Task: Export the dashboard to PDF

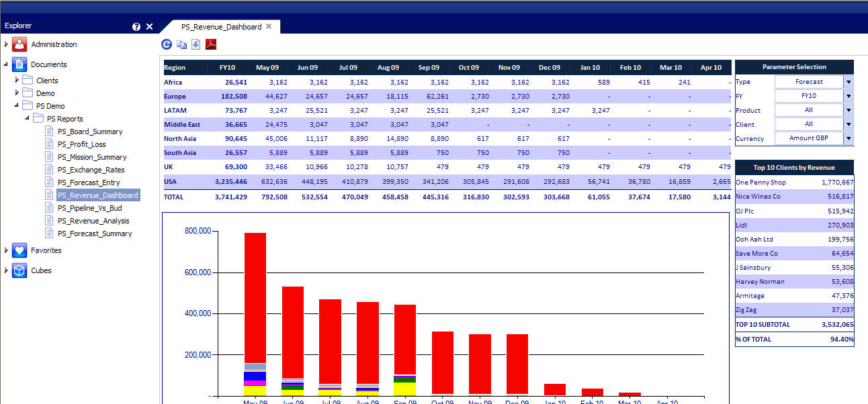Action: 210,44
